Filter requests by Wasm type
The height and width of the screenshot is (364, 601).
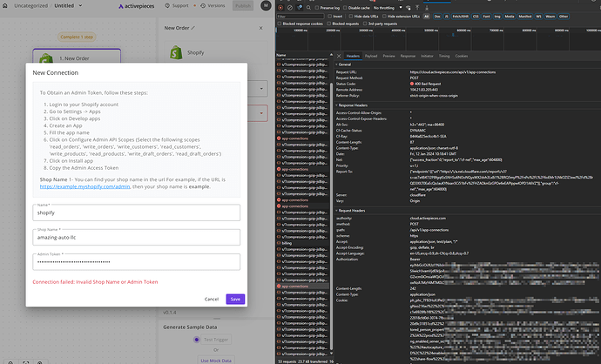click(x=550, y=17)
